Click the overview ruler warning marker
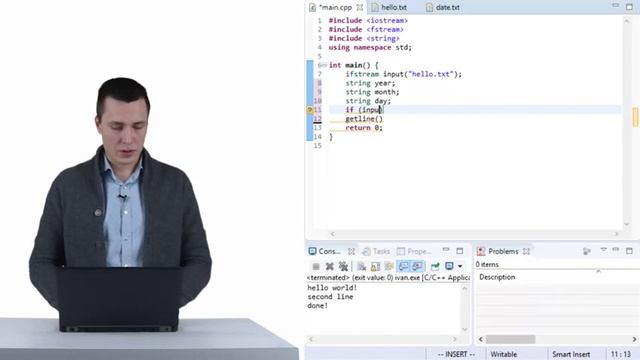This screenshot has width=640, height=360. coord(635,117)
